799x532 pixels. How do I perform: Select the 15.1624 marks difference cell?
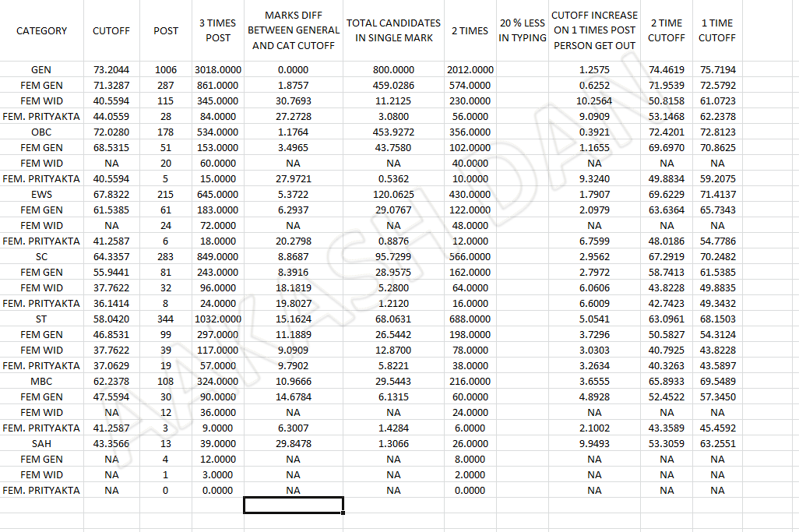pyautogui.click(x=294, y=319)
